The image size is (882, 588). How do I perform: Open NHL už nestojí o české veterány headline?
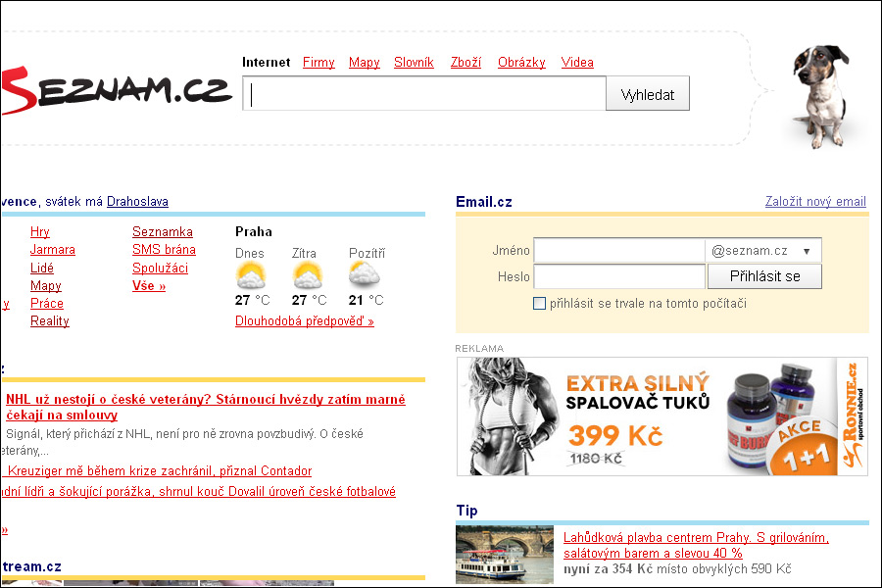pyautogui.click(x=206, y=408)
